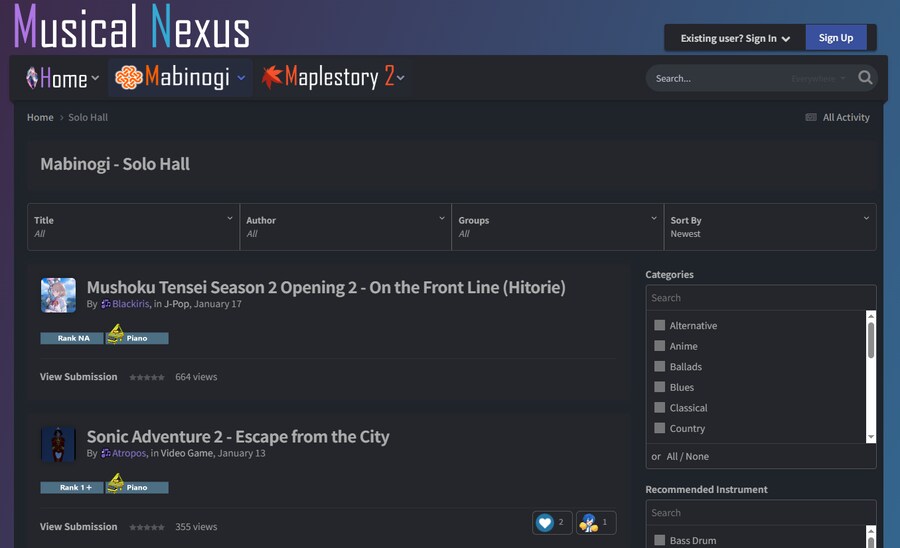Viewport: 900px width, 548px height.
Task: Focus the Categories search field
Action: [761, 298]
